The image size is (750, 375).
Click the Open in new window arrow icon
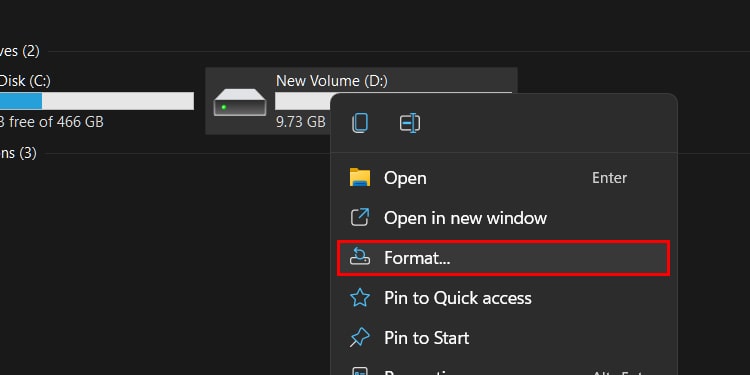(360, 218)
